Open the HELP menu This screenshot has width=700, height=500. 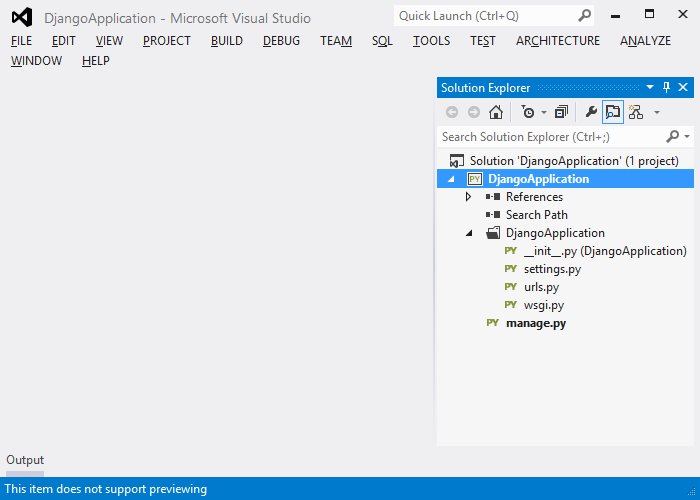96,60
